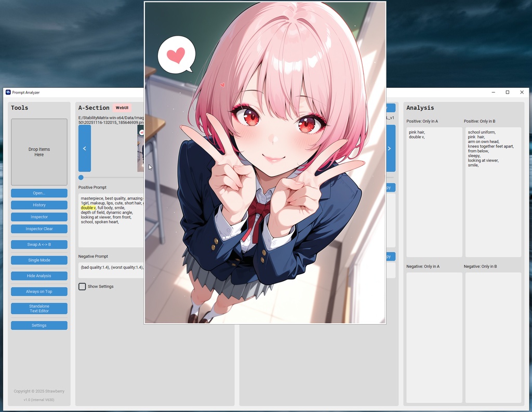Click the blue slider below the image strip

(81, 177)
